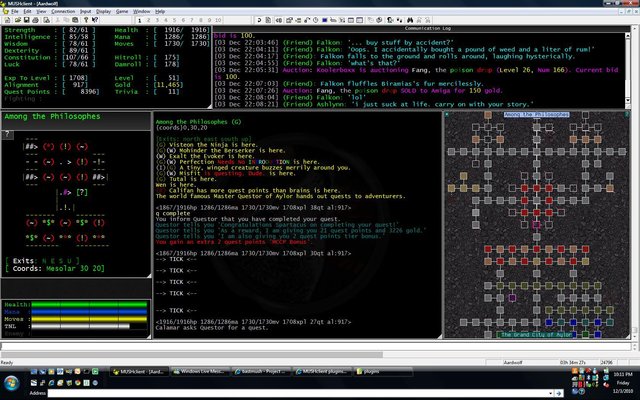Expand the taskbar Address dropdown arrow
Image resolution: width=640 pixels, height=400 pixels.
coord(551,393)
